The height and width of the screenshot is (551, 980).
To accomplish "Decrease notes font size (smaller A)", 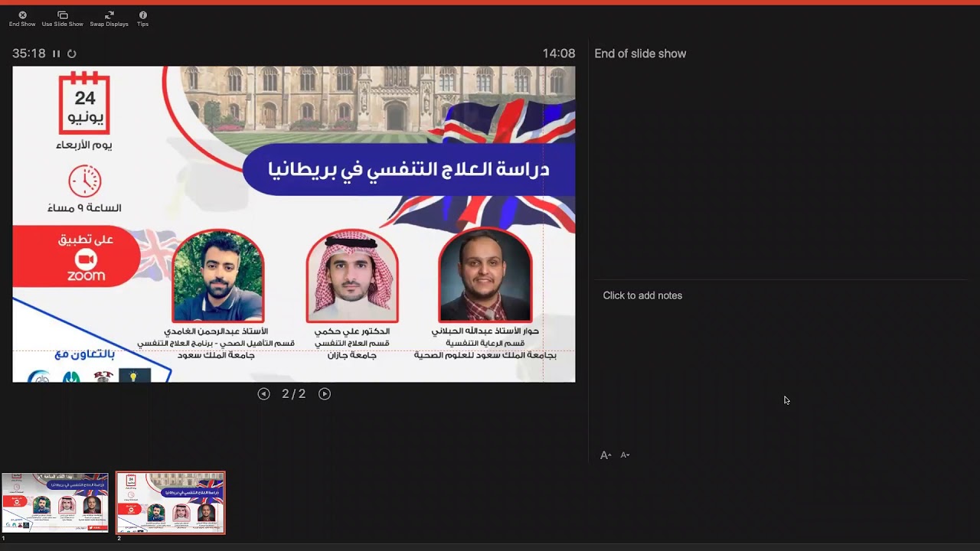I will [625, 455].
